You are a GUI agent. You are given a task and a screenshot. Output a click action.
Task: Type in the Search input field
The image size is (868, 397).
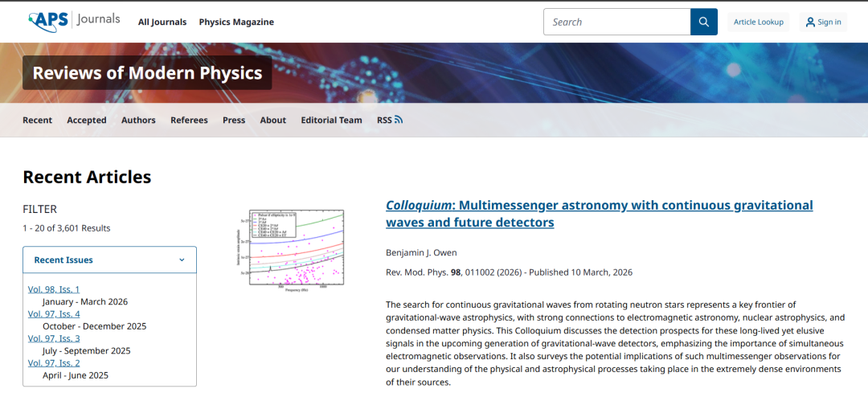(616, 22)
